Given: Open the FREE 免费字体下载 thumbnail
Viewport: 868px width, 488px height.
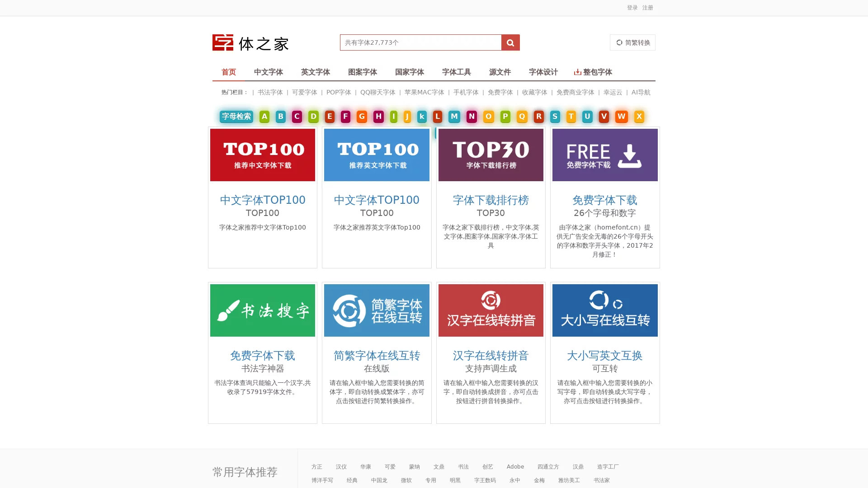Looking at the screenshot, I should tap(605, 155).
